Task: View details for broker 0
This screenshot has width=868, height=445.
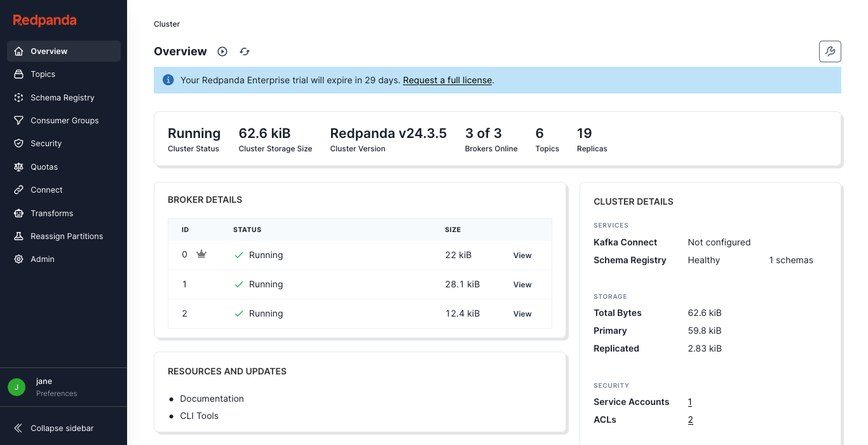Action: click(522, 256)
